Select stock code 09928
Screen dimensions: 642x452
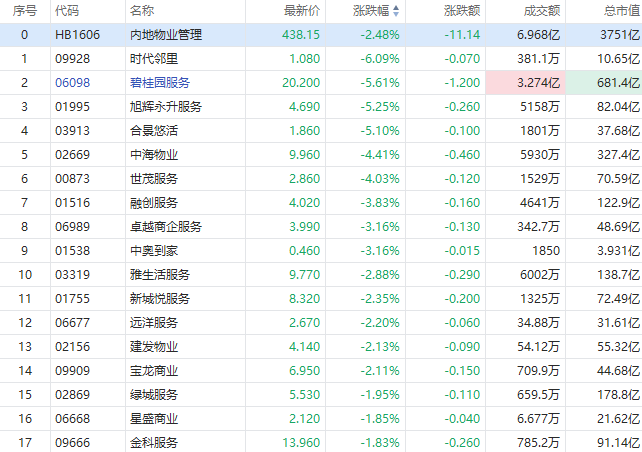click(72, 59)
